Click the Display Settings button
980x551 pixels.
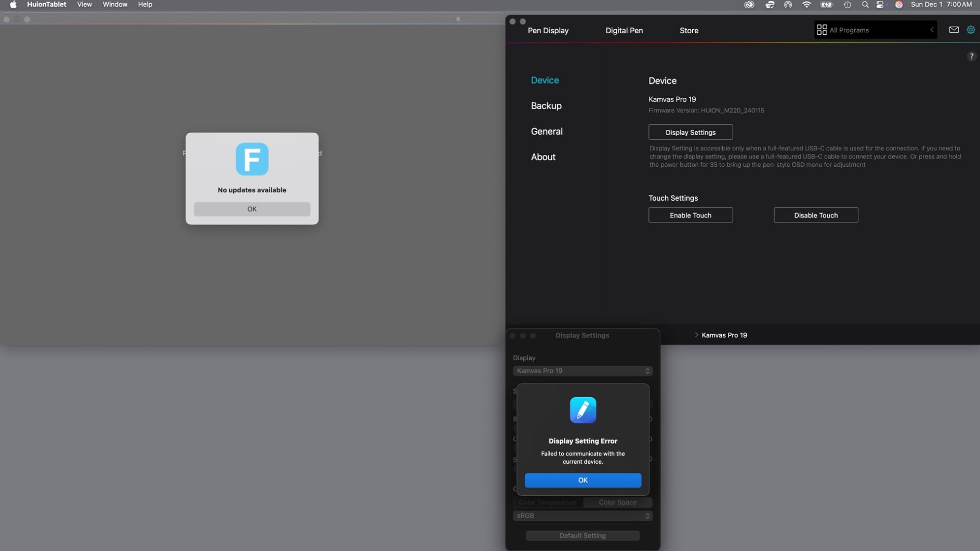click(x=691, y=132)
